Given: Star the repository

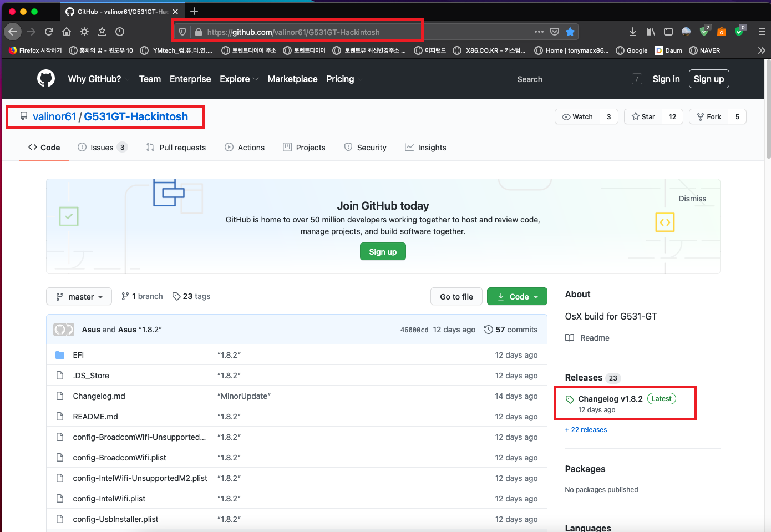Looking at the screenshot, I should (643, 116).
